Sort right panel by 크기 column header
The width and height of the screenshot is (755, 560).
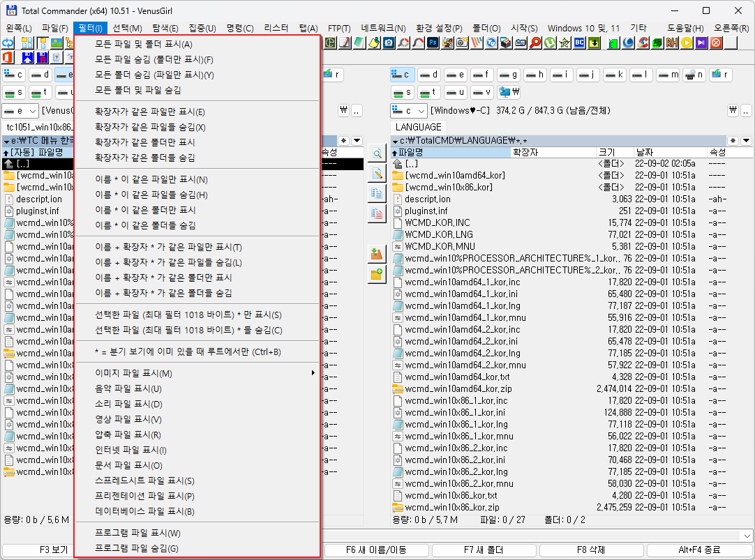click(x=615, y=152)
